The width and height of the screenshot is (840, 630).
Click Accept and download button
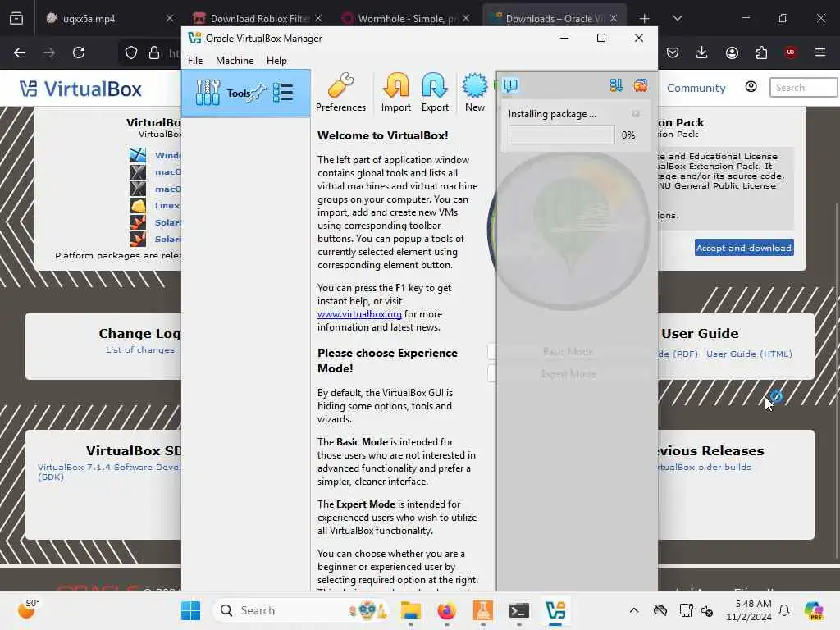[744, 248]
